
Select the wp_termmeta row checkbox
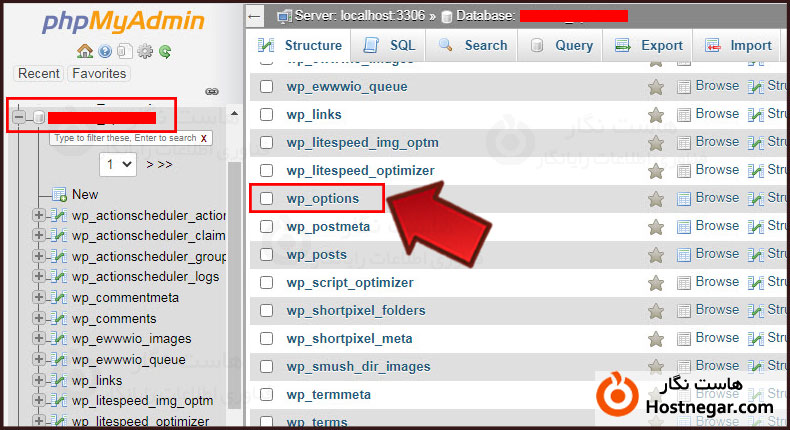[267, 395]
